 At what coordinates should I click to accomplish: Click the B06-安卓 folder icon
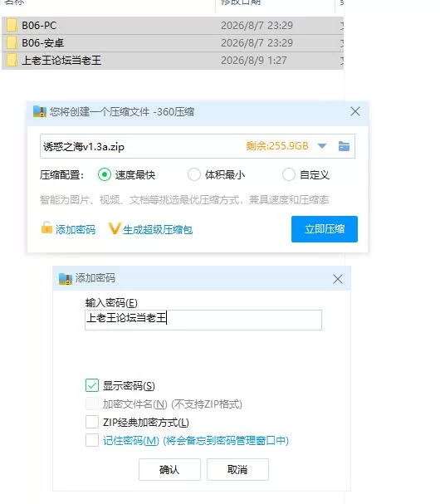coord(12,42)
